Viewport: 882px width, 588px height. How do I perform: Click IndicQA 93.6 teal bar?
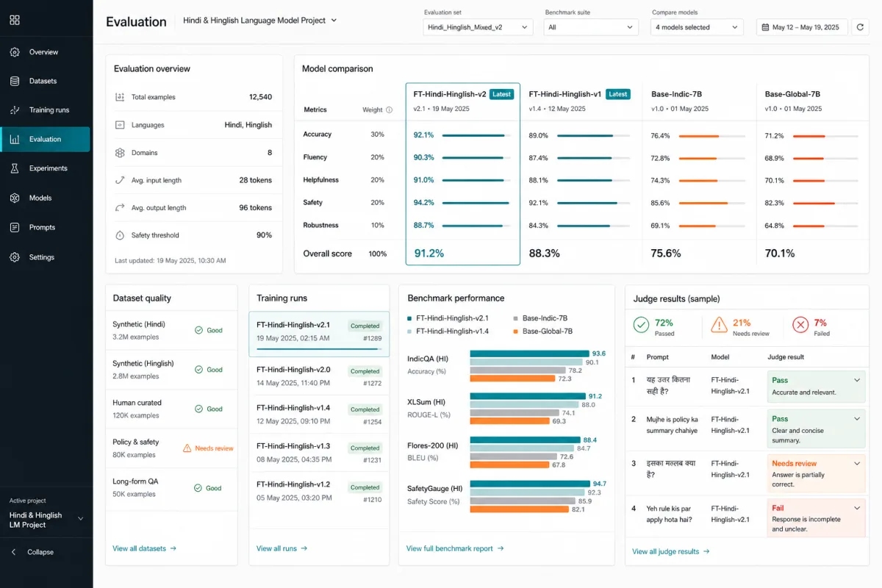tap(530, 354)
